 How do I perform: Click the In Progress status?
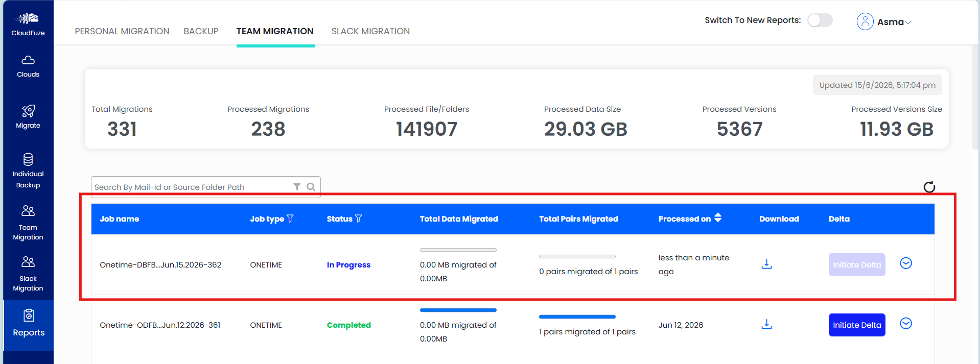click(348, 264)
